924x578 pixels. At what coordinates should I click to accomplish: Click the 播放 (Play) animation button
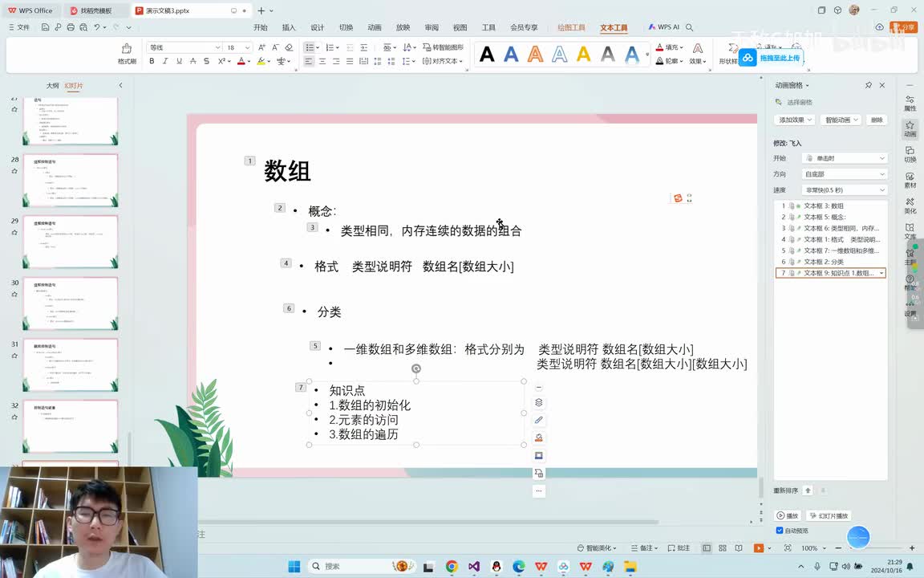click(788, 515)
